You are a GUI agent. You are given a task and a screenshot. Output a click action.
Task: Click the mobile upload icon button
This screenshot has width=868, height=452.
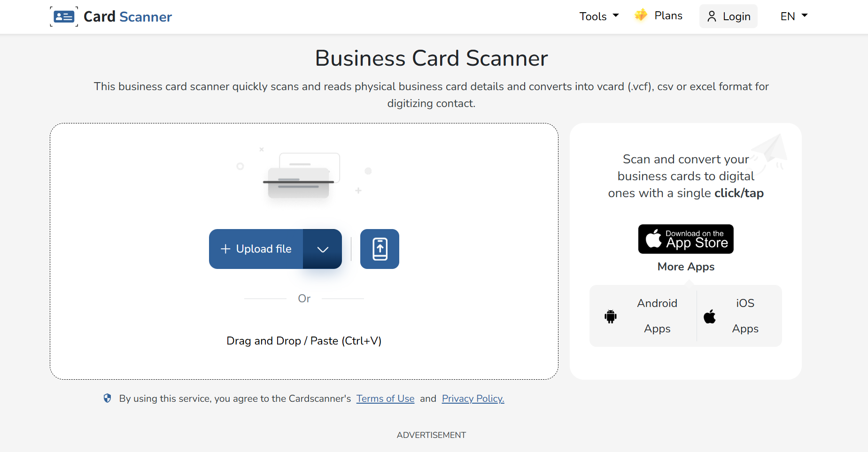click(x=379, y=249)
